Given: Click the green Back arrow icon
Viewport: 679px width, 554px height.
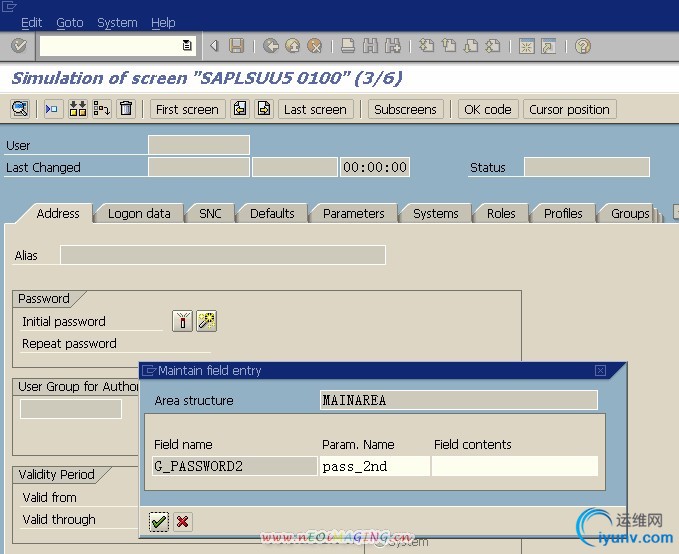Looking at the screenshot, I should 271,45.
